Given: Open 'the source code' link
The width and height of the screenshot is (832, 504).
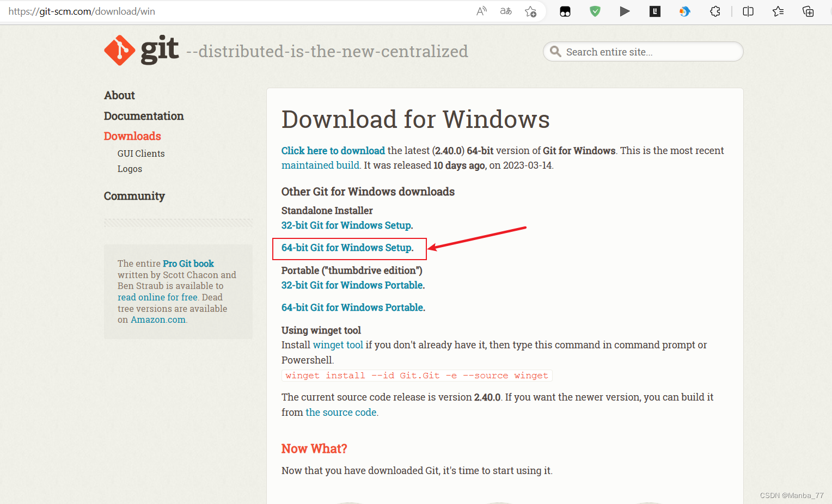Looking at the screenshot, I should tap(342, 413).
